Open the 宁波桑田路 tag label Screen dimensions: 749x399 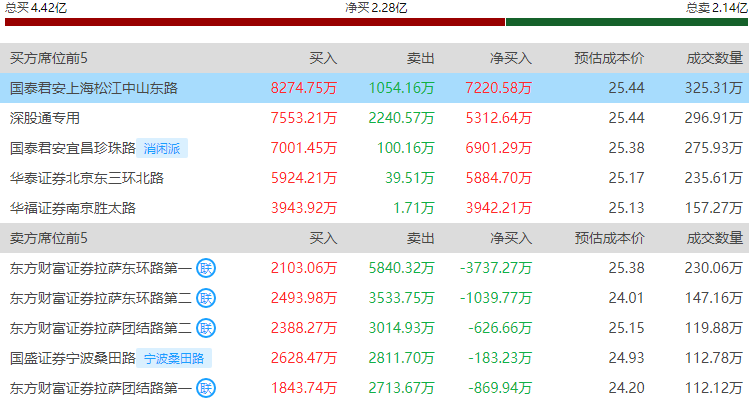pos(174,358)
